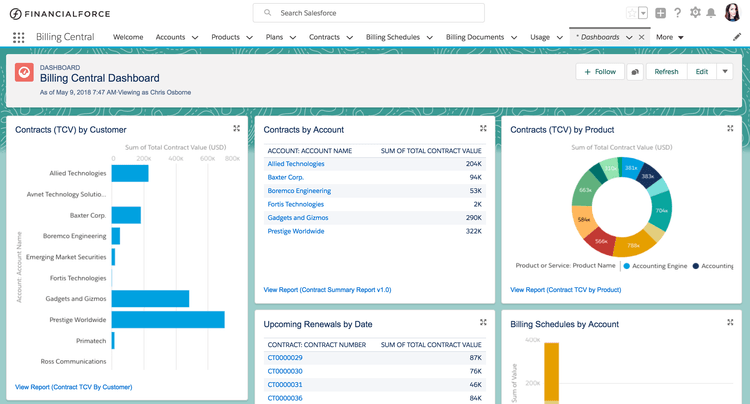Click in the Search Salesforce field
This screenshot has width=750, height=404.
tap(368, 13)
